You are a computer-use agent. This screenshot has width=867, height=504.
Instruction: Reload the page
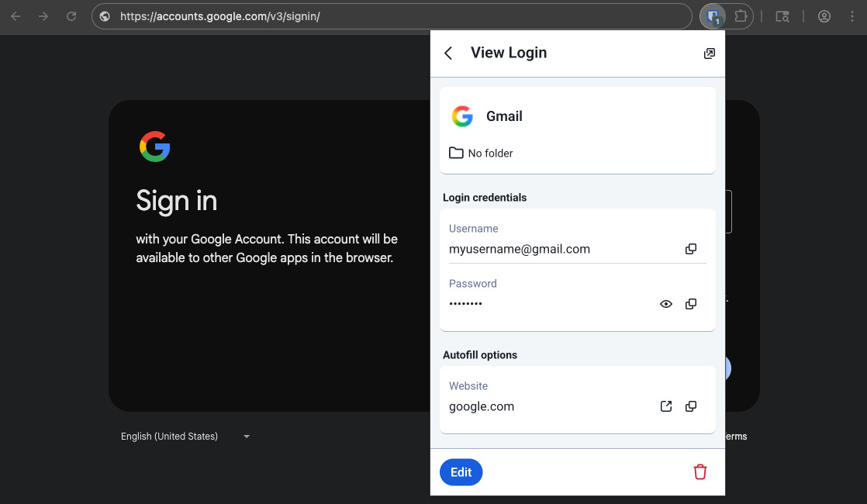[71, 16]
